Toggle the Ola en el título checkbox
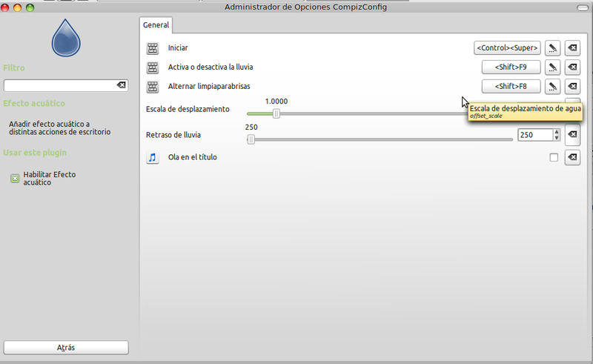 (554, 157)
